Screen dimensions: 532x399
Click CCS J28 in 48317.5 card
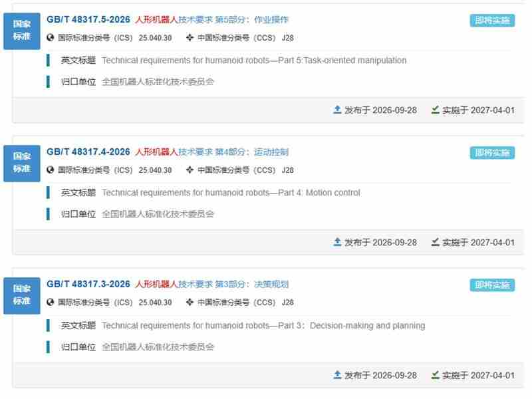[x=288, y=38]
